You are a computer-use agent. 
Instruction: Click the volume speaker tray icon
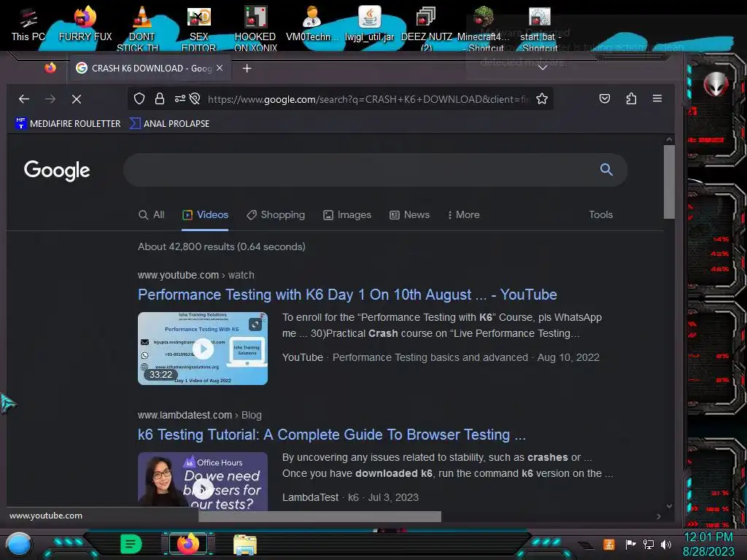pos(666,544)
